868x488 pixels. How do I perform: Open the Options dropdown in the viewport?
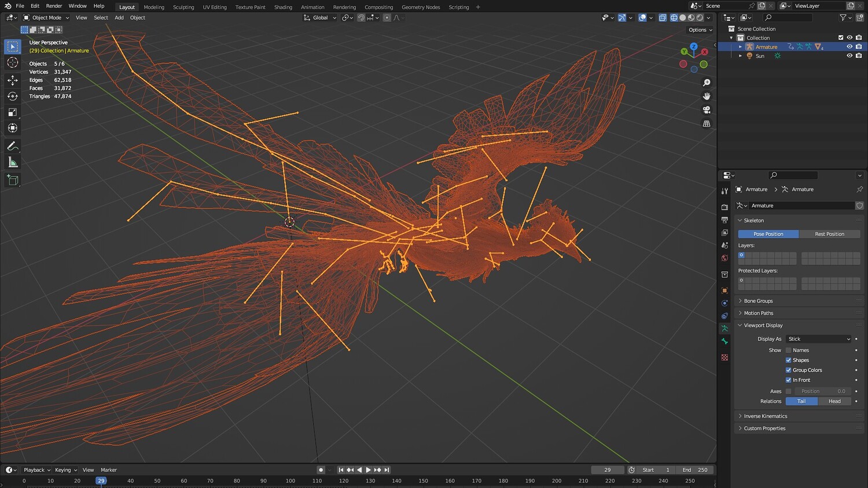700,30
